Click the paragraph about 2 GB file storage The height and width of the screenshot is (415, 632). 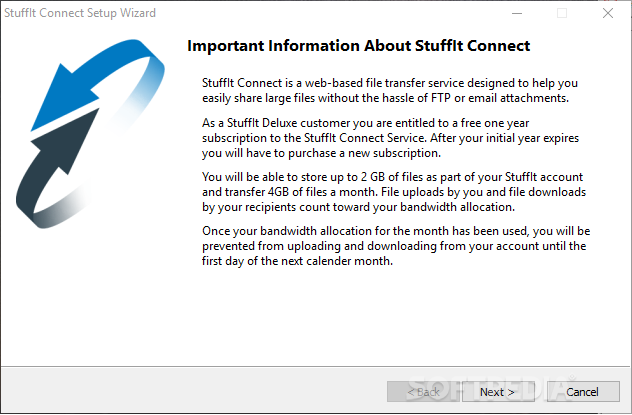[x=394, y=192]
